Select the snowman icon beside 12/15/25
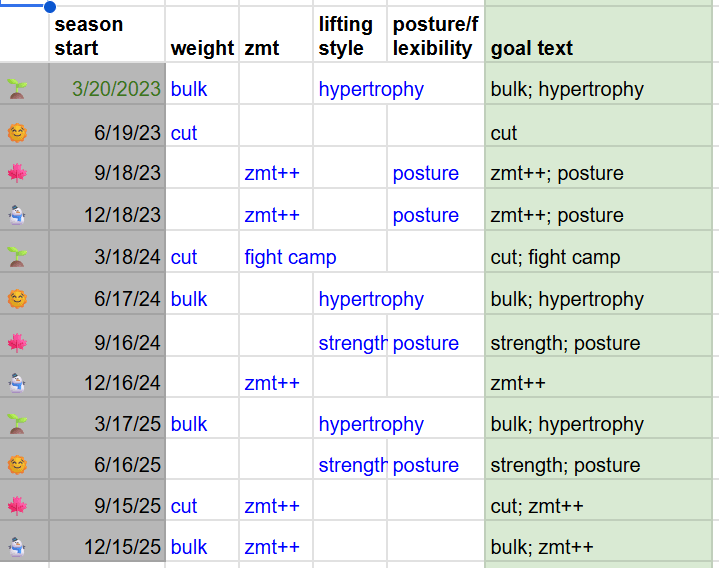Image resolution: width=719 pixels, height=568 pixels. point(17,547)
